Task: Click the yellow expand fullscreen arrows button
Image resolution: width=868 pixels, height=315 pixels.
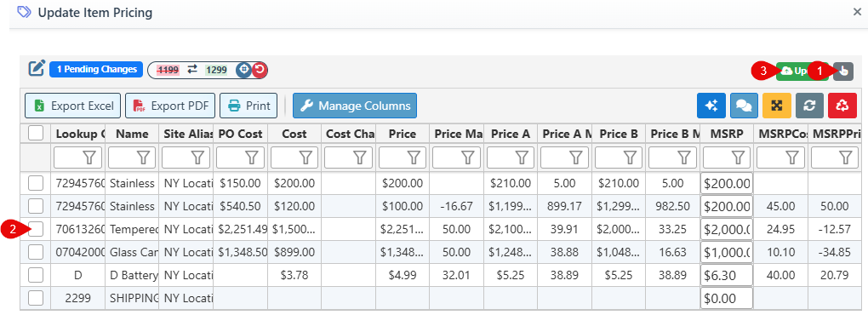Action: [x=777, y=106]
